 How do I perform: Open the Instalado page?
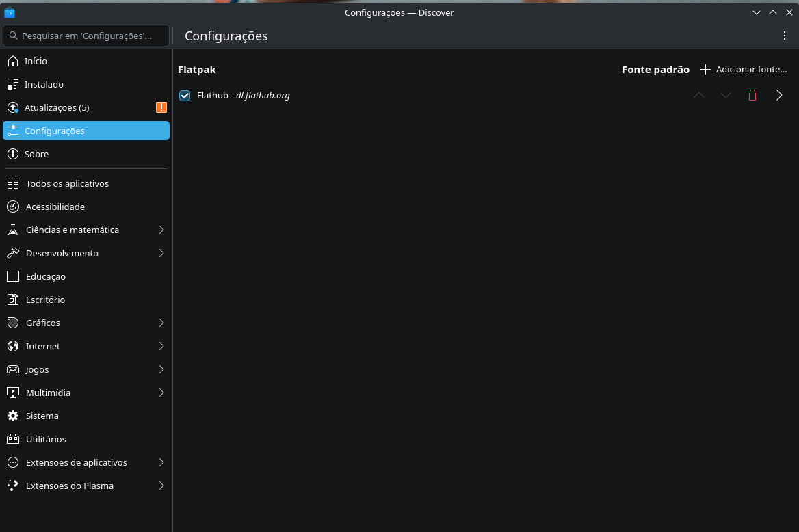[44, 84]
